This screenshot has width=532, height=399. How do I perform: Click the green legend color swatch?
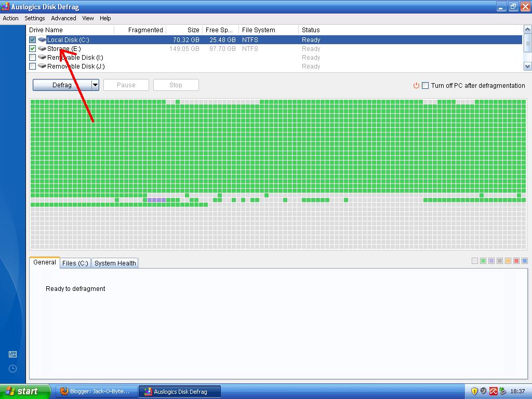(483, 261)
